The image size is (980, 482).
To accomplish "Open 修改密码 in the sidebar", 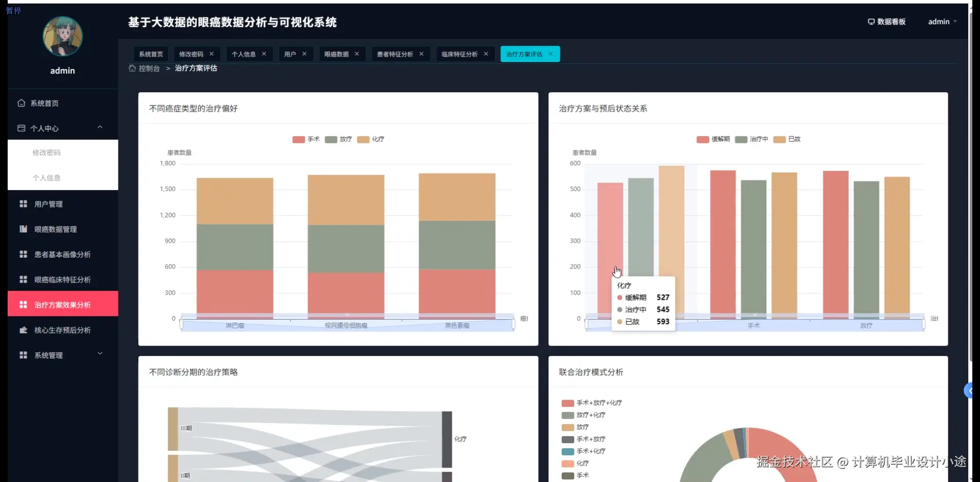I will (47, 152).
